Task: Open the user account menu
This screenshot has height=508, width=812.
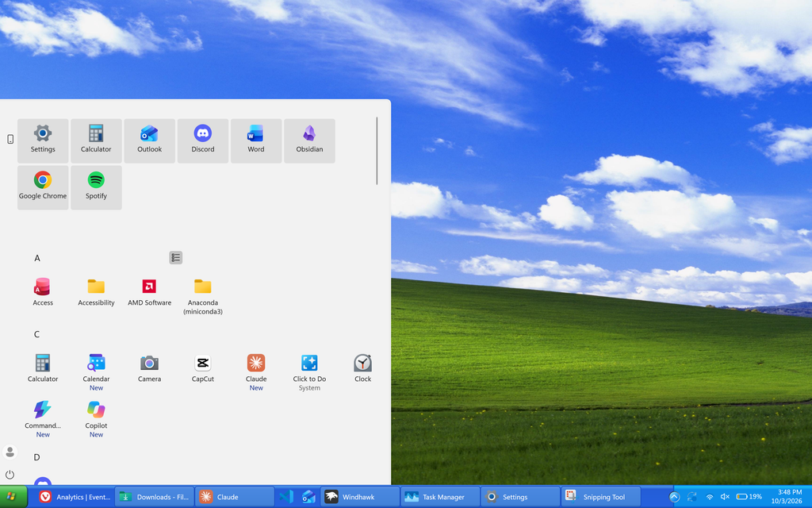Action: click(10, 452)
